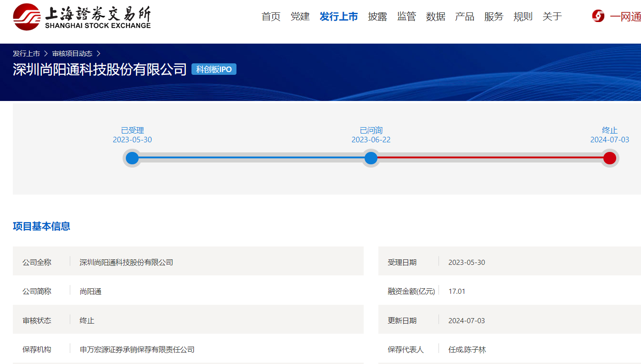The width and height of the screenshot is (641, 364).
Task: Click the red 一网通 swirl icon
Action: coord(598,16)
